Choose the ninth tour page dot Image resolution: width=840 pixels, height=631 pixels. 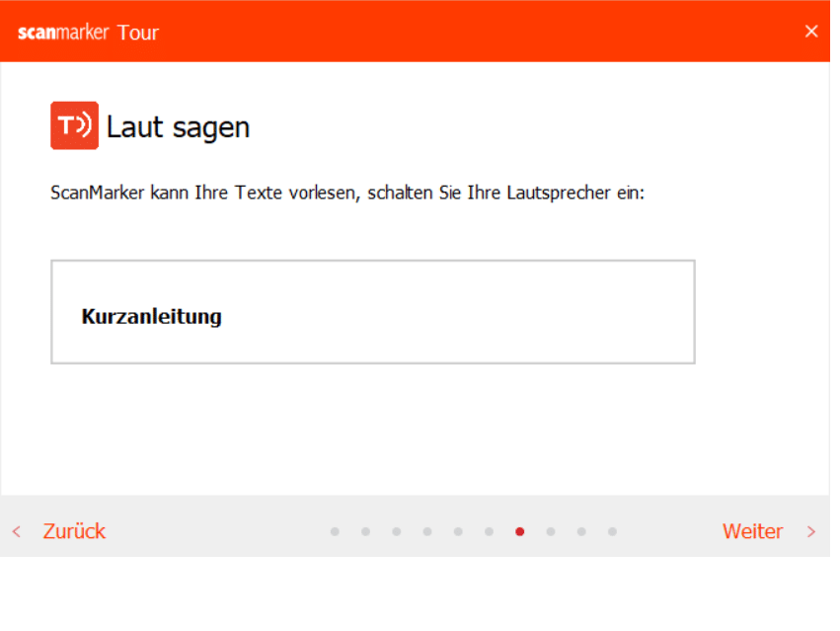581,531
